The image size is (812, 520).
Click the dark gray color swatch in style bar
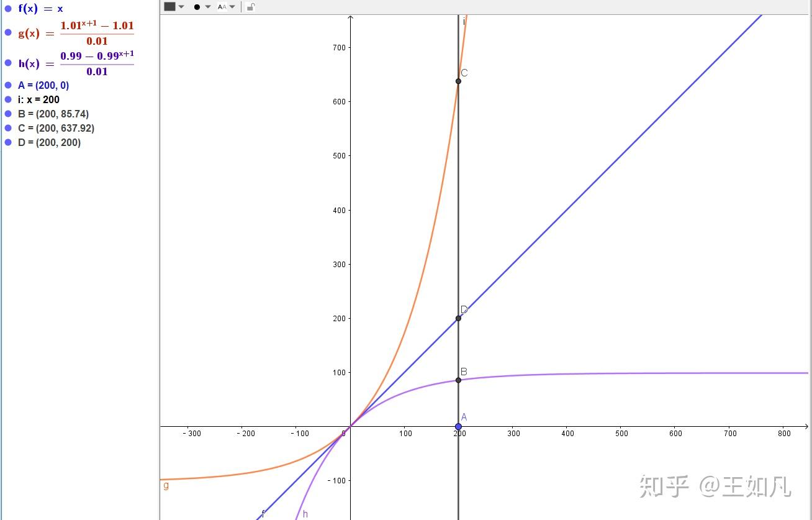tap(169, 7)
